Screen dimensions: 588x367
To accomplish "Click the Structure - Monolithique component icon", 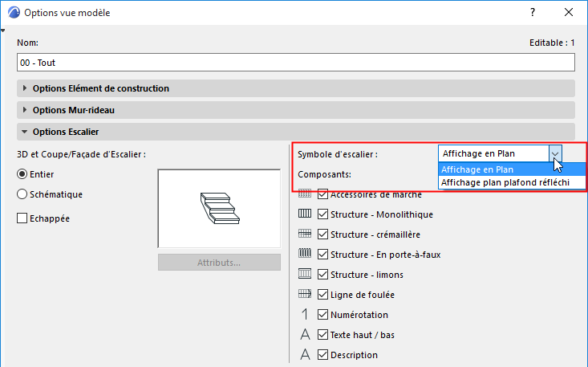I will click(x=305, y=214).
